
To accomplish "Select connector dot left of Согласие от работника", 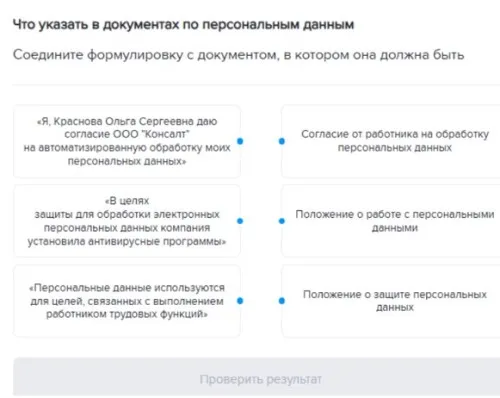I will tap(282, 141).
